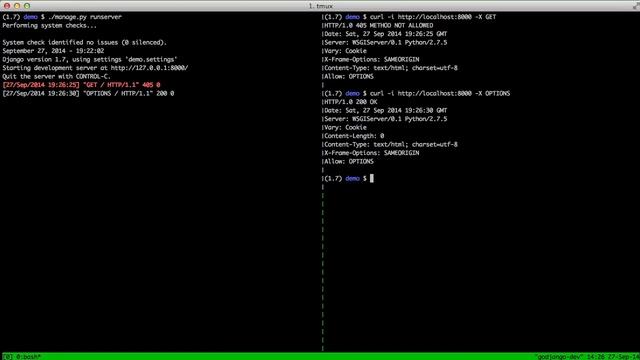Click the http://127.0.0.1:8000/ server URL
Screen dimensions: 640x360
(149, 68)
